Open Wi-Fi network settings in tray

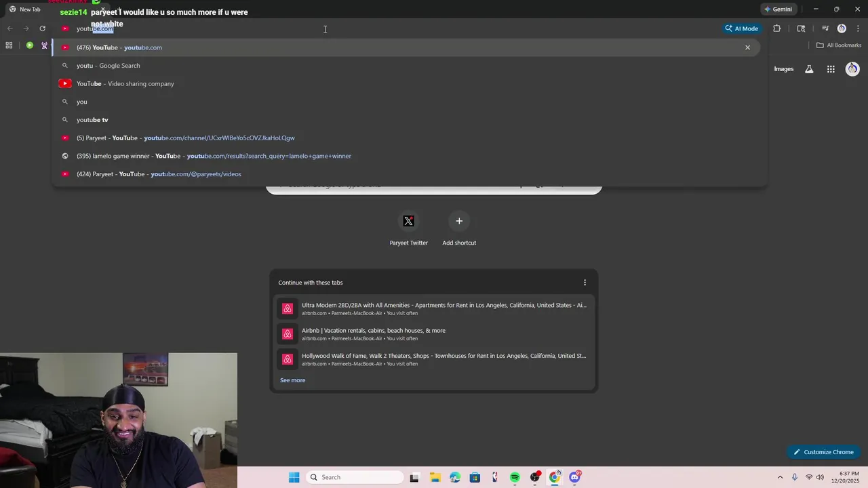pos(809,477)
